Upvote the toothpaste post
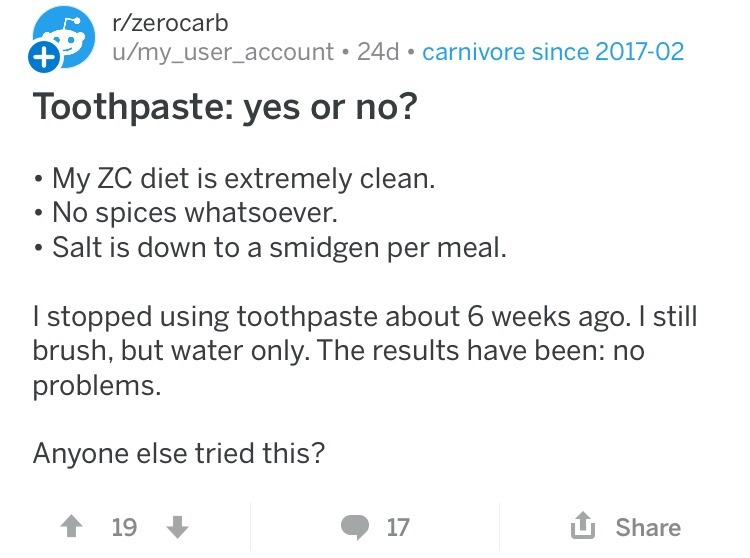This screenshot has width=750, height=558. [x=73, y=527]
